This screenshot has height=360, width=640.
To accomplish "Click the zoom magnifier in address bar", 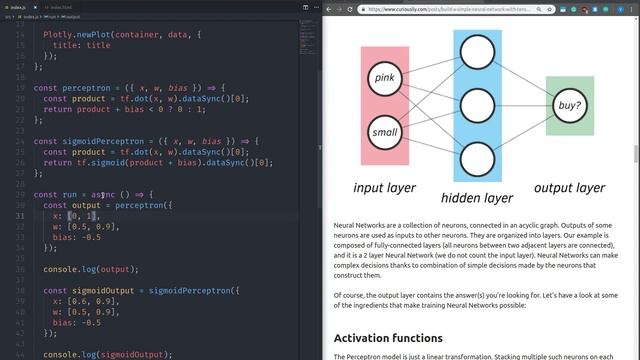I will [x=539, y=9].
